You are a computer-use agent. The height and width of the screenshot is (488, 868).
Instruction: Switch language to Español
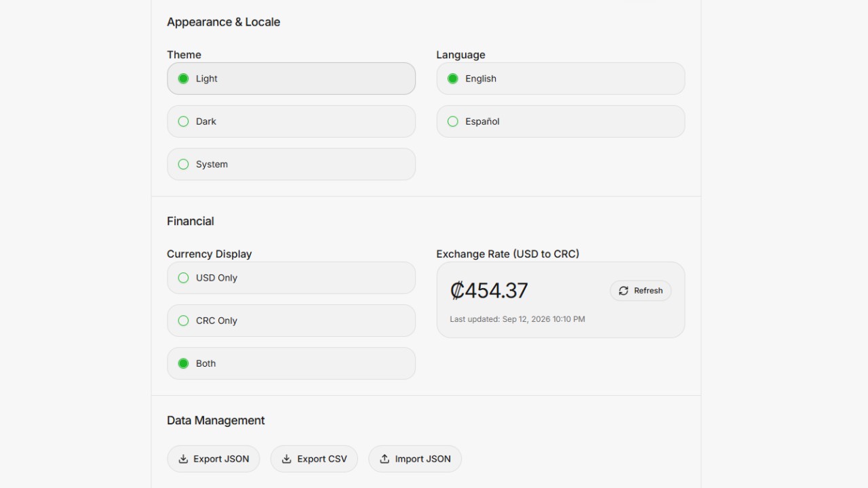coord(561,121)
